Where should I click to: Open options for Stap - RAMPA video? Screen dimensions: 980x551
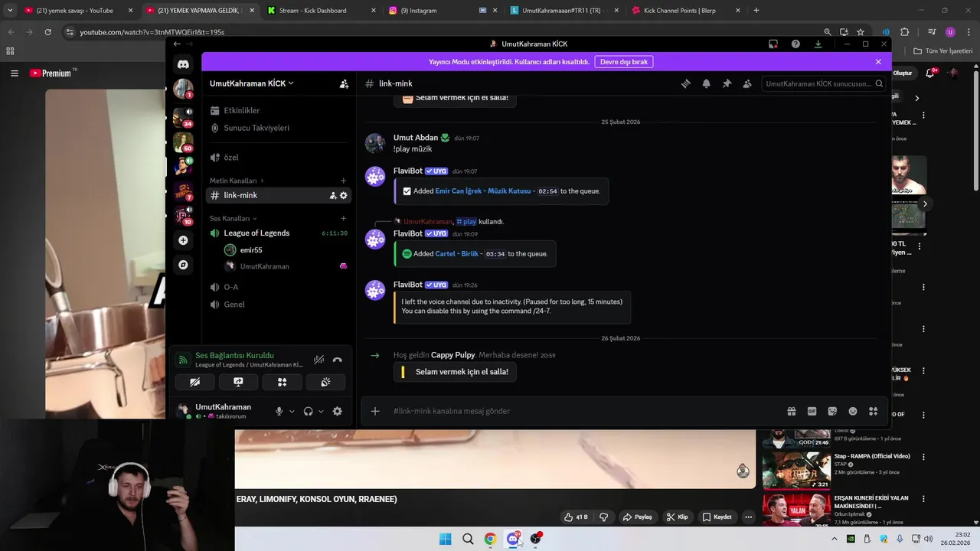923,457
